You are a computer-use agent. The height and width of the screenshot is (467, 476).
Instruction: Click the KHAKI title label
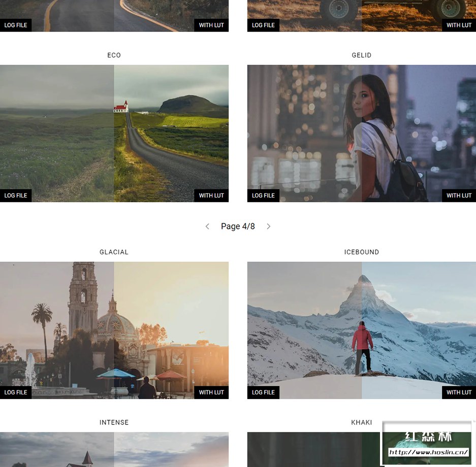[x=362, y=422]
